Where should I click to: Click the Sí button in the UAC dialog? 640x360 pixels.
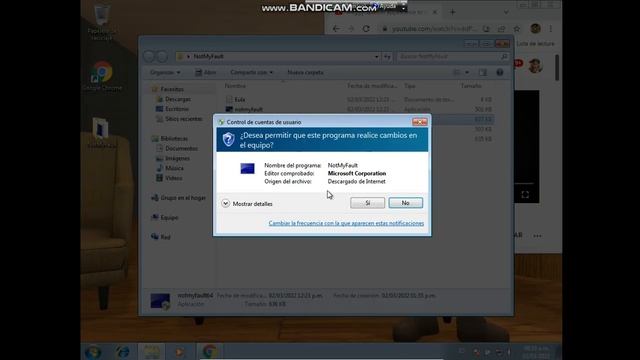click(367, 203)
